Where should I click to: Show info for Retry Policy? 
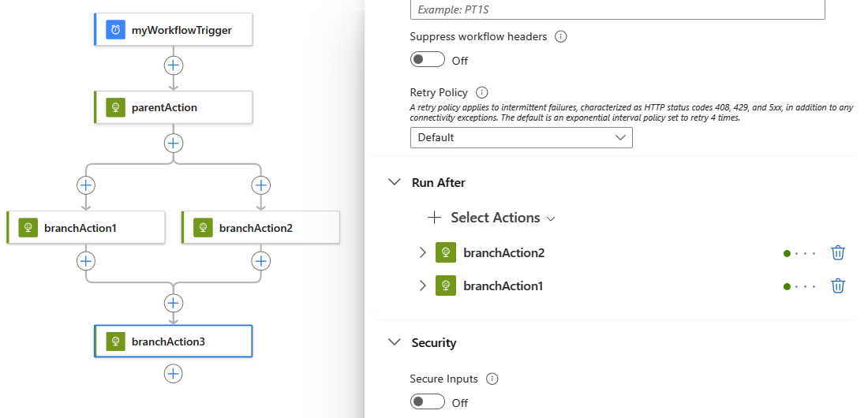click(482, 92)
